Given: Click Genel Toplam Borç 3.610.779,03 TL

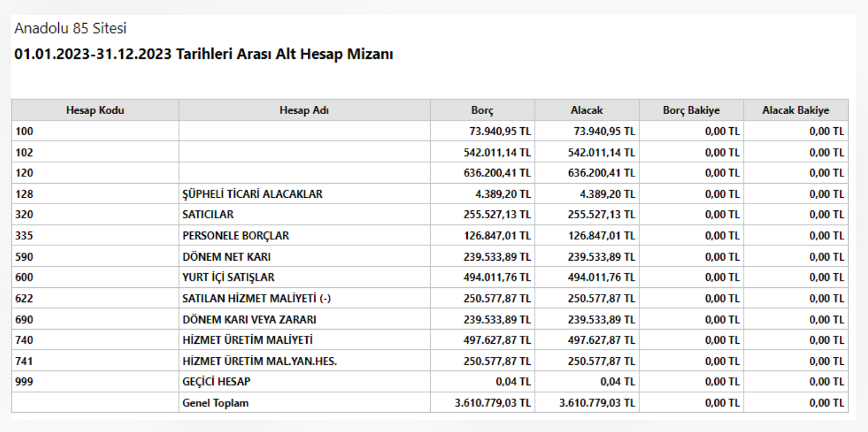Looking at the screenshot, I should point(492,403).
